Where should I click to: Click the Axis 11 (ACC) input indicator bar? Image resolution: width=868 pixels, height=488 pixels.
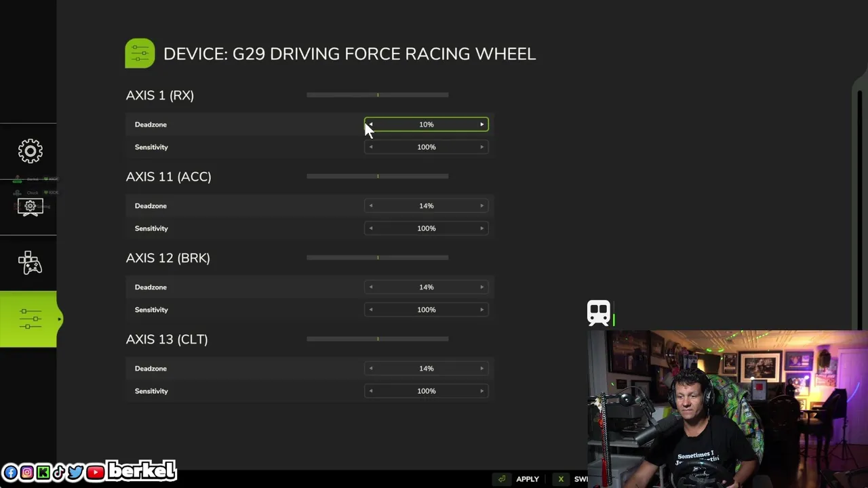click(378, 176)
